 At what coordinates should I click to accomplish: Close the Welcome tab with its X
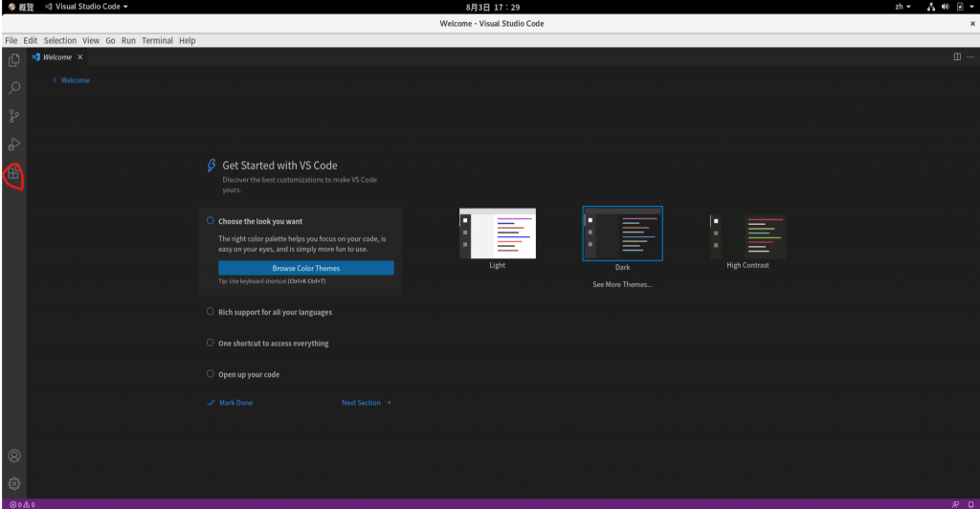(80, 56)
